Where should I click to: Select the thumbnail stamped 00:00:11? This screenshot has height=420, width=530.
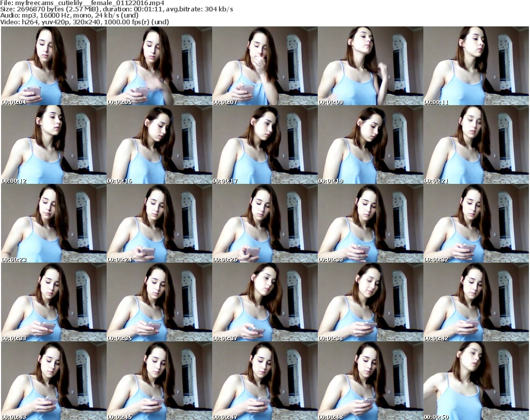(476, 66)
